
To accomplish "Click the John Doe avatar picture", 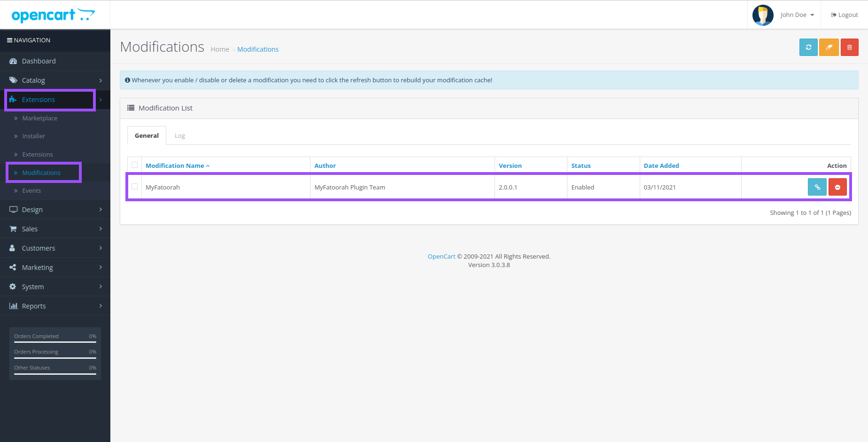I will pyautogui.click(x=763, y=15).
